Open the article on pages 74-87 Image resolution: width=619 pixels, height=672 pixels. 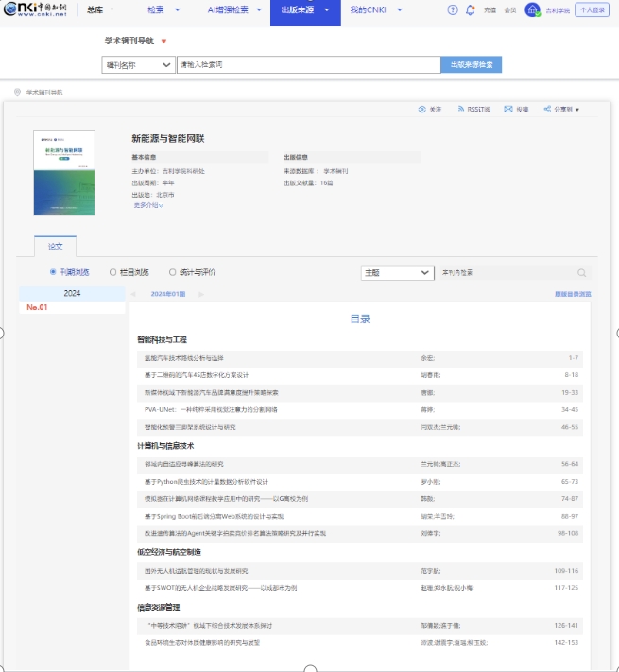tap(226, 499)
